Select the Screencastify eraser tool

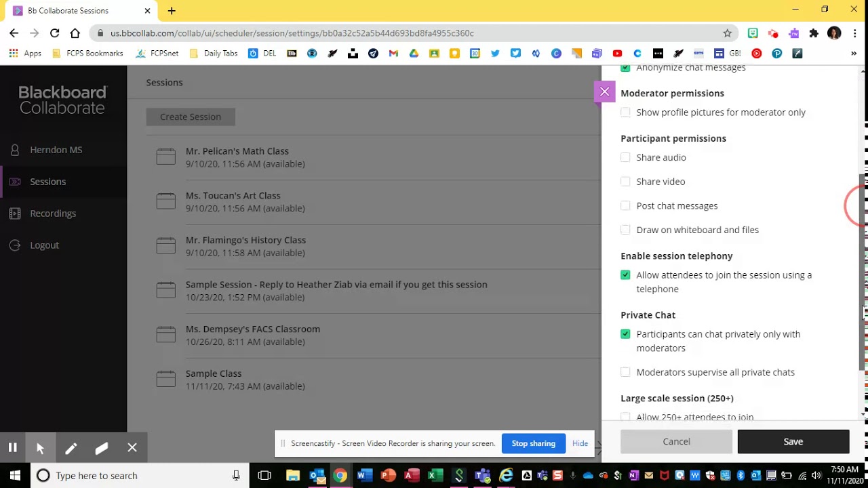(102, 447)
